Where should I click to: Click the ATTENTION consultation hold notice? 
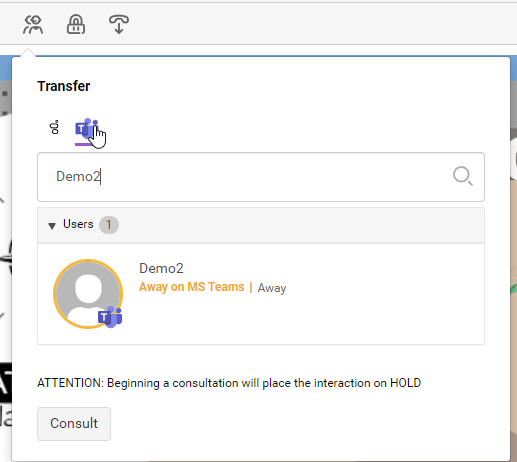click(x=229, y=383)
